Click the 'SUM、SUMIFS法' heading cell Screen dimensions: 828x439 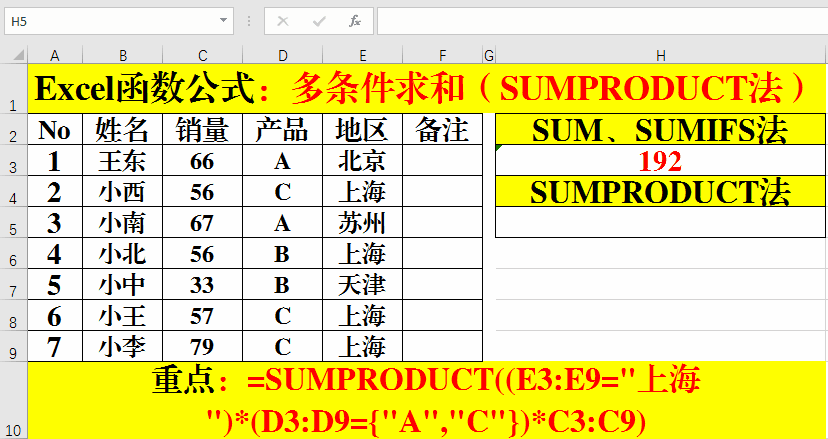pyautogui.click(x=661, y=129)
